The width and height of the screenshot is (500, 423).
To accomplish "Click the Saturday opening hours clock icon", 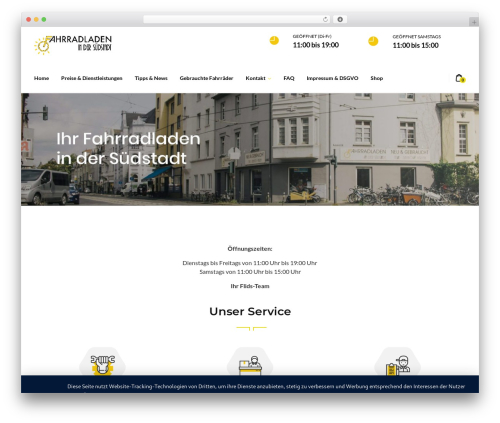I will click(x=373, y=41).
